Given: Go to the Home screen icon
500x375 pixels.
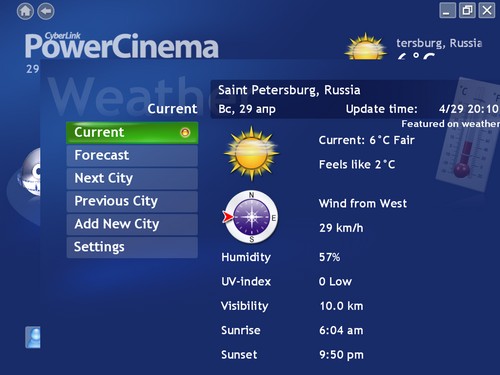Looking at the screenshot, I should click(25, 11).
